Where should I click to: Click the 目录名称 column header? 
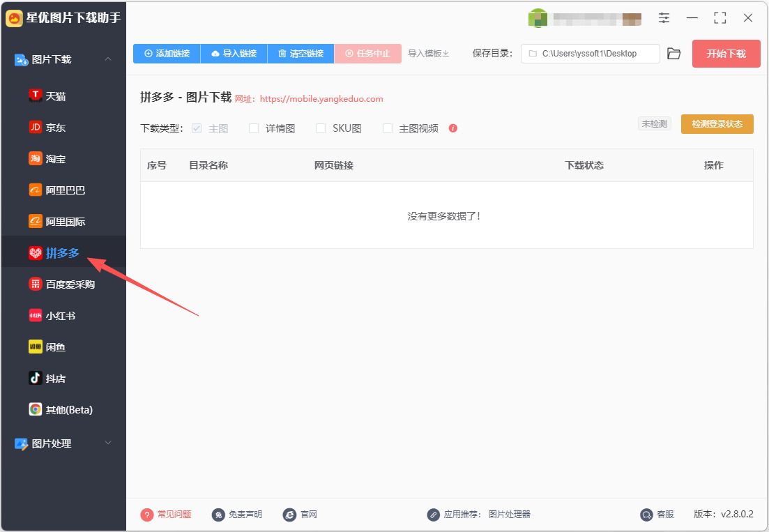[208, 165]
